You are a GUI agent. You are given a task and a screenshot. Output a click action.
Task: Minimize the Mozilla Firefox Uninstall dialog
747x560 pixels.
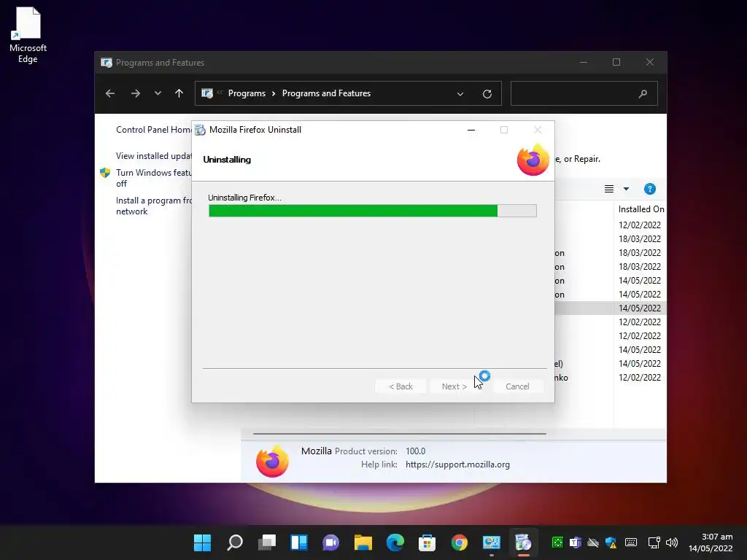[471, 130]
